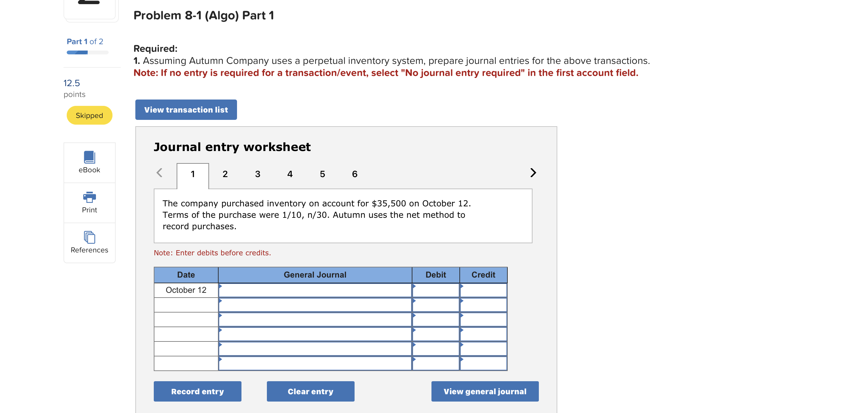This screenshot has height=413, width=868.
Task: Switch to worksheet tab 3
Action: (x=257, y=174)
